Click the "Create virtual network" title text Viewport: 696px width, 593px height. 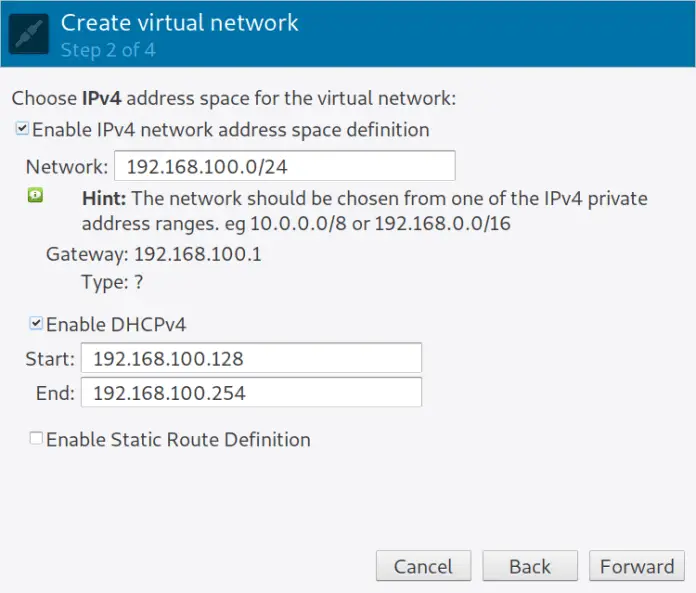tap(179, 22)
